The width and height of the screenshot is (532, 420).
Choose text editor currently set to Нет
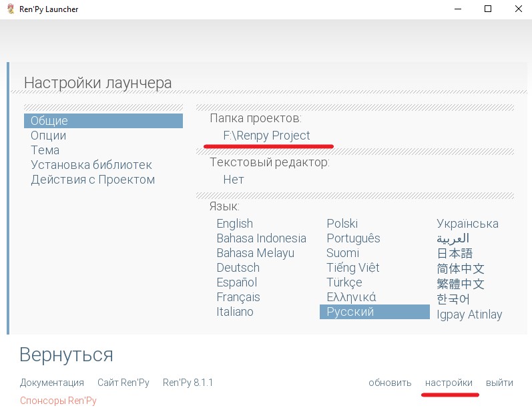click(234, 180)
